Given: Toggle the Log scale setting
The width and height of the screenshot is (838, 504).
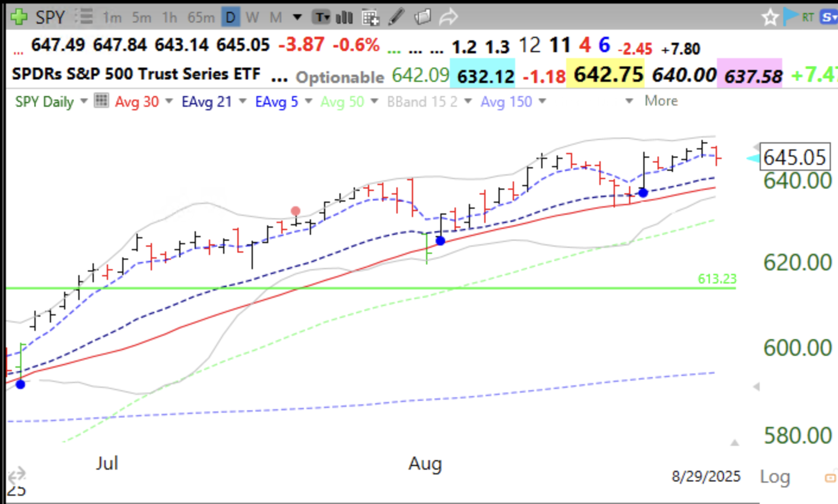Looking at the screenshot, I should click(x=774, y=477).
